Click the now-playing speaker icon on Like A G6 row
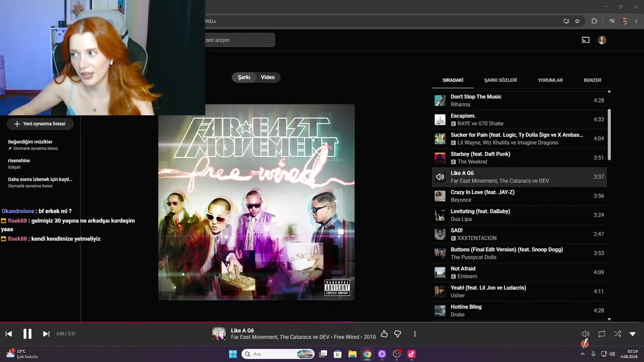The image size is (644, 362). [440, 177]
